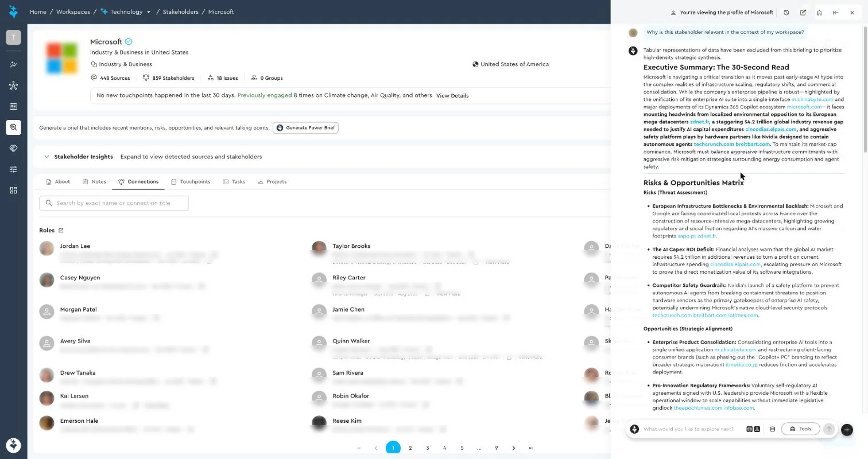Click the globe context icon in the chat input
868x459 pixels.
(x=750, y=429)
